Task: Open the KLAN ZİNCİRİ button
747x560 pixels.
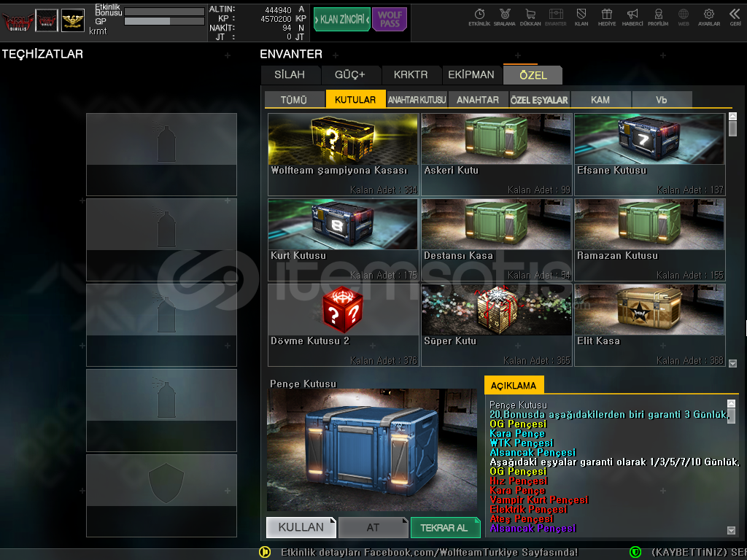Action: [342, 19]
